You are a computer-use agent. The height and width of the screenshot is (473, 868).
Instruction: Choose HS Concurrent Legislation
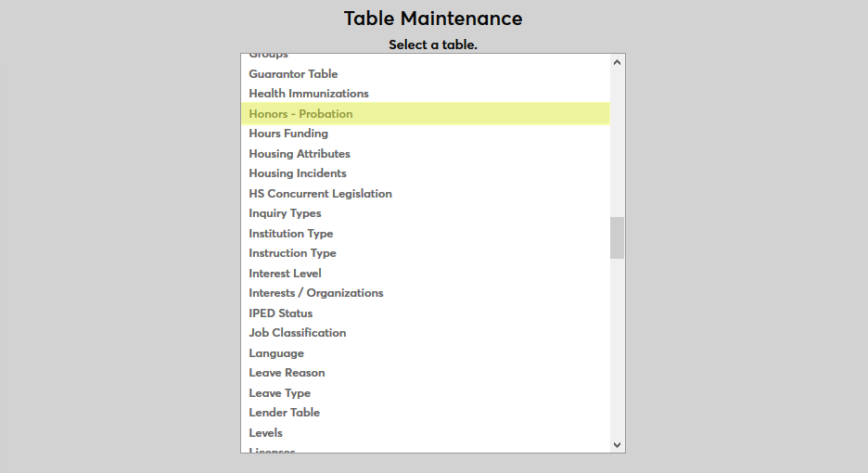320,194
